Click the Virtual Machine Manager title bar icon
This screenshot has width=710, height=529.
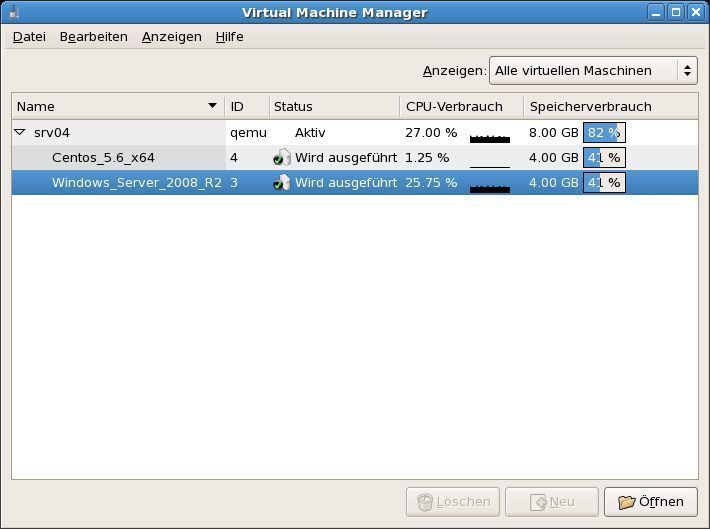(x=14, y=12)
